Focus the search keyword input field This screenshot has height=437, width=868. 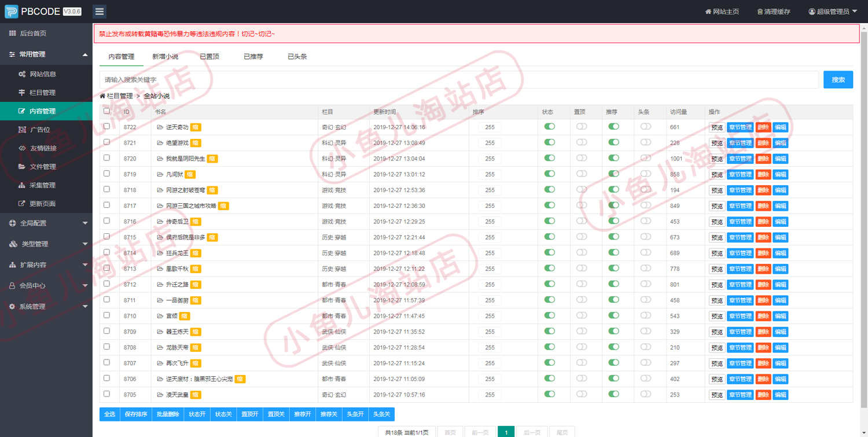point(459,80)
